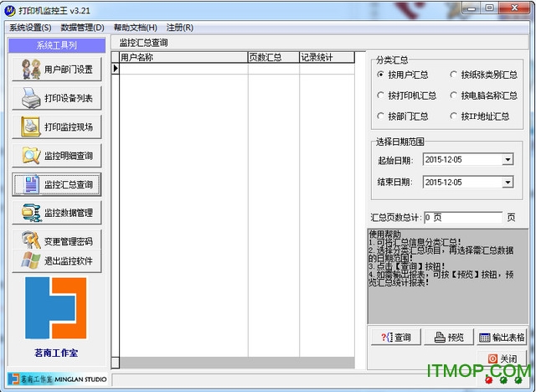
Task: Click the 结束日期 date field text
Action: pyautogui.click(x=444, y=182)
